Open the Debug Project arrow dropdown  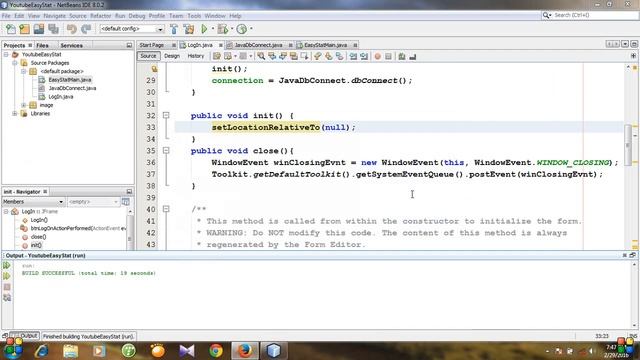[x=232, y=29]
